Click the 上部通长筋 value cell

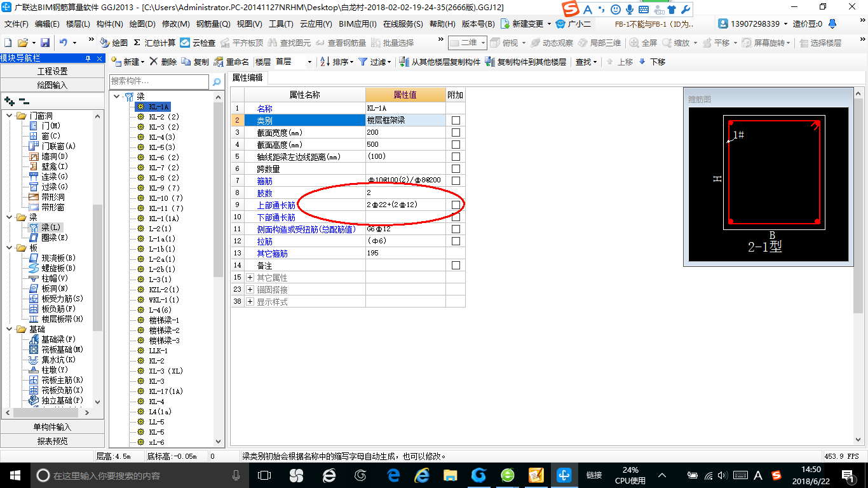tap(405, 205)
